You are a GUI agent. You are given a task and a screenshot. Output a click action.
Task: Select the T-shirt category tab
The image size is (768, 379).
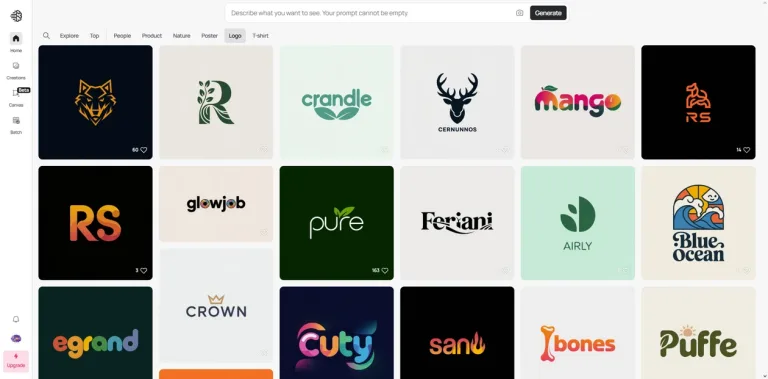pos(260,36)
